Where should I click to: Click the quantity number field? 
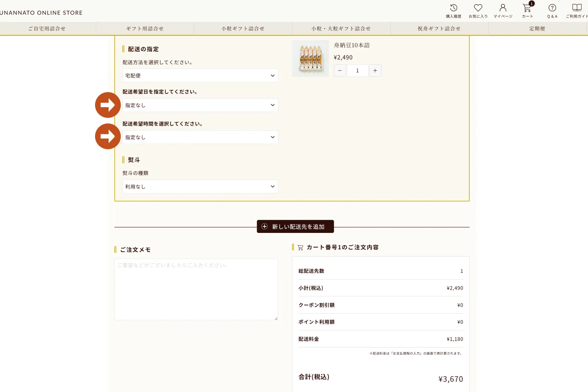[x=357, y=71]
